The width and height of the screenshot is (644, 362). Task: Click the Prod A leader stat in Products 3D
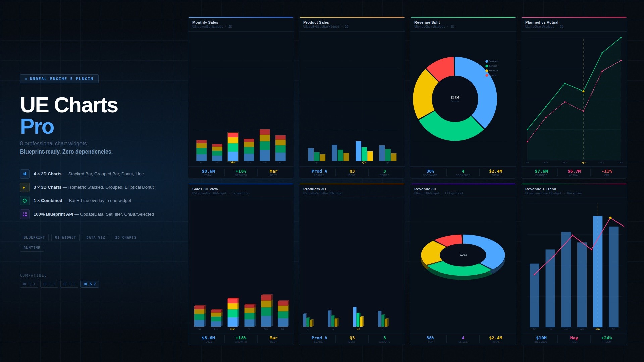319,338
